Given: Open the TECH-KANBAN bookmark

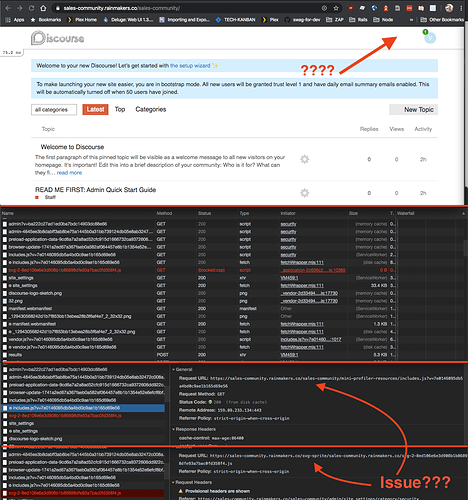Looking at the screenshot, I should click(236, 20).
